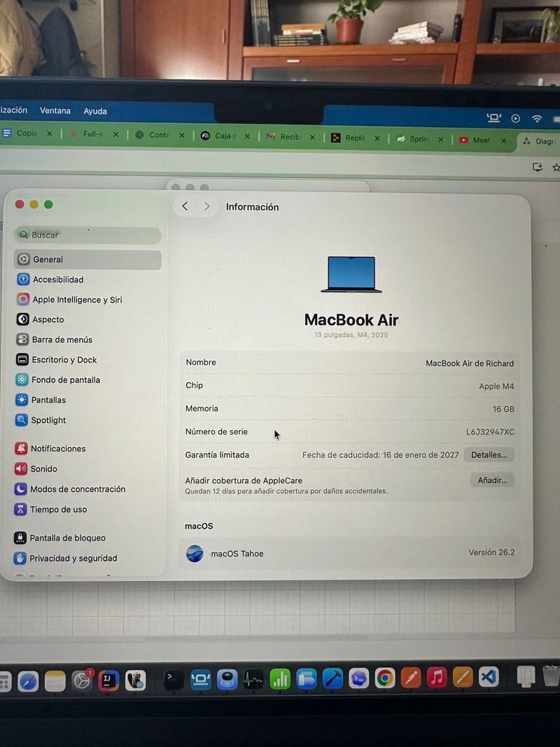The height and width of the screenshot is (747, 560).
Task: Click the install-app icon in Chrome address bar
Action: 538,167
